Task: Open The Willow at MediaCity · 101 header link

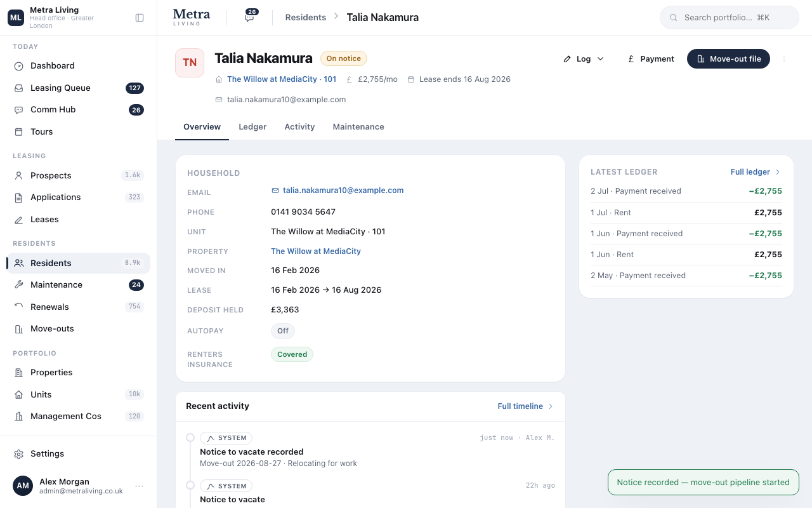Action: [x=282, y=79]
